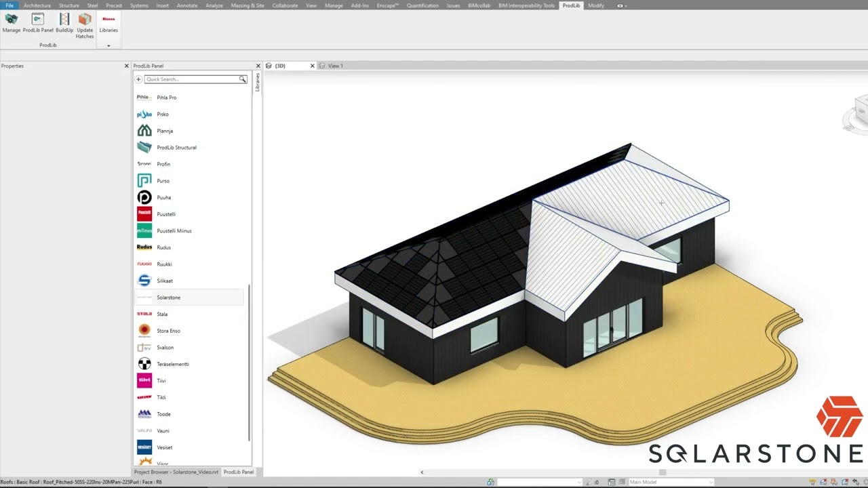Open the Silikaat library
The image size is (868, 488).
click(x=189, y=281)
